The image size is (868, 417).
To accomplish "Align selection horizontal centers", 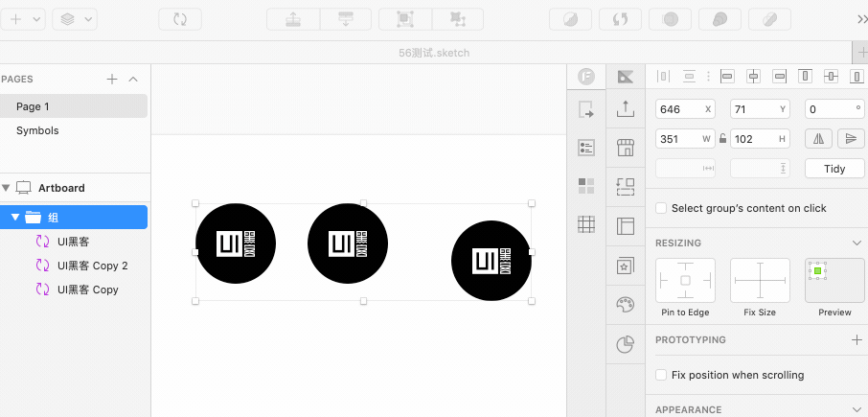I will point(753,77).
